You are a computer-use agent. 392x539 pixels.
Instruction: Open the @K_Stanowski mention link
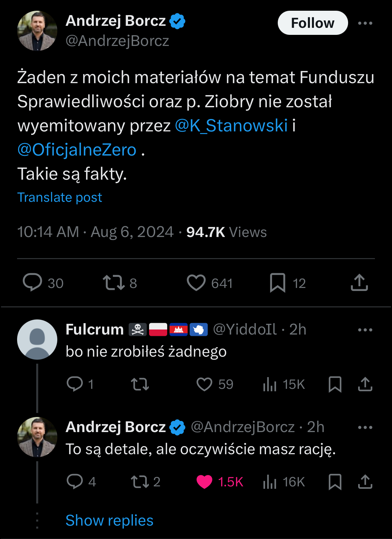(x=231, y=126)
